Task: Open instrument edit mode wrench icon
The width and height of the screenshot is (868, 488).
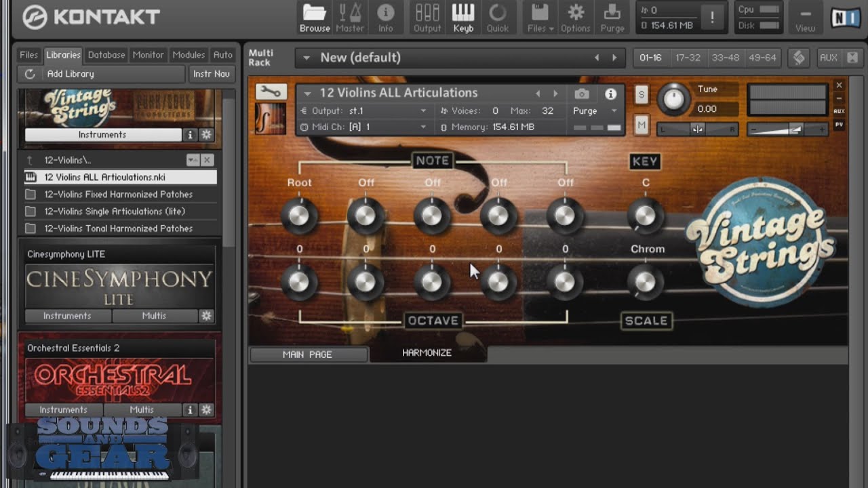Action: 271,91
